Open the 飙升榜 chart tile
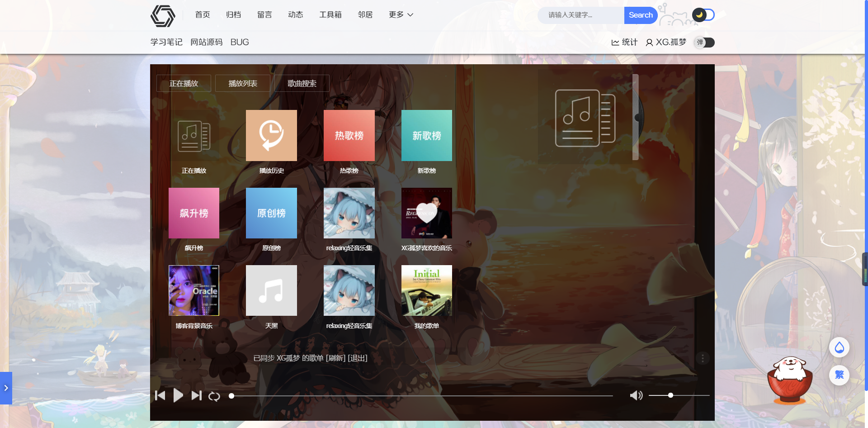This screenshot has height=428, width=868. pos(194,213)
